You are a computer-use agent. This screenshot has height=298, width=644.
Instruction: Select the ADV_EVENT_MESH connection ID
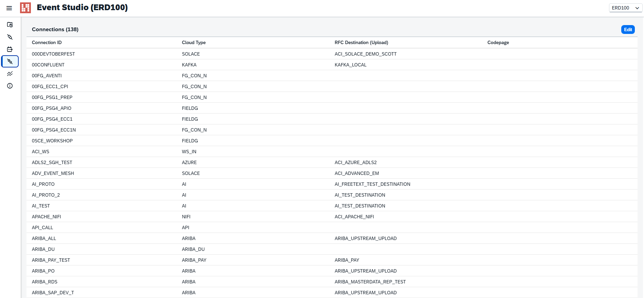pos(53,173)
